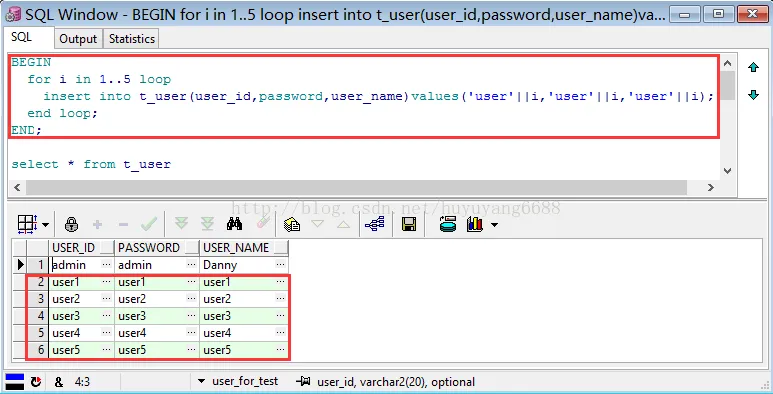This screenshot has height=394, width=773.
Task: Click the ellipsis button in the Danny cell
Action: point(281,265)
